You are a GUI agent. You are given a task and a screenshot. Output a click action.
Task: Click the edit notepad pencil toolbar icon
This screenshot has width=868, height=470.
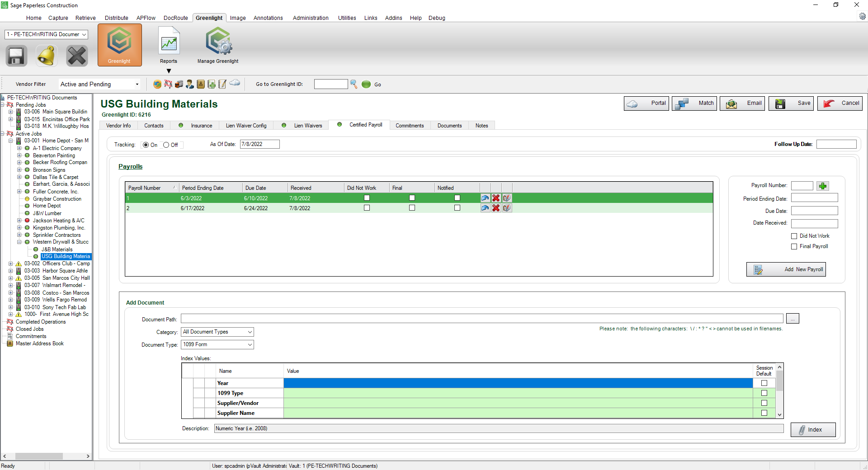click(x=222, y=84)
